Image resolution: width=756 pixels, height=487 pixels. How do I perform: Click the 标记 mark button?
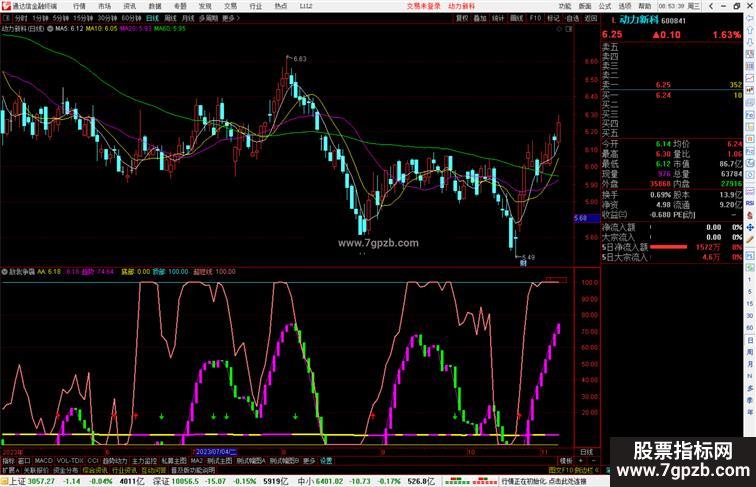[x=553, y=18]
